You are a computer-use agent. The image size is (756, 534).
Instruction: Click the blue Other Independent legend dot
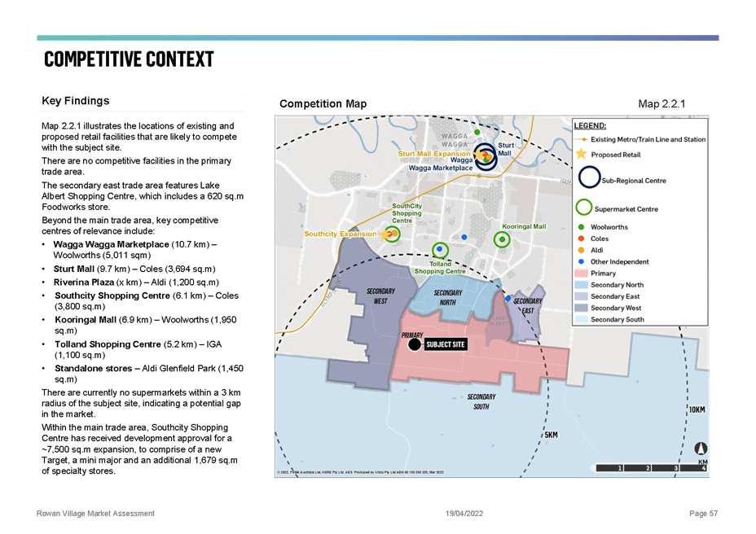pos(581,261)
